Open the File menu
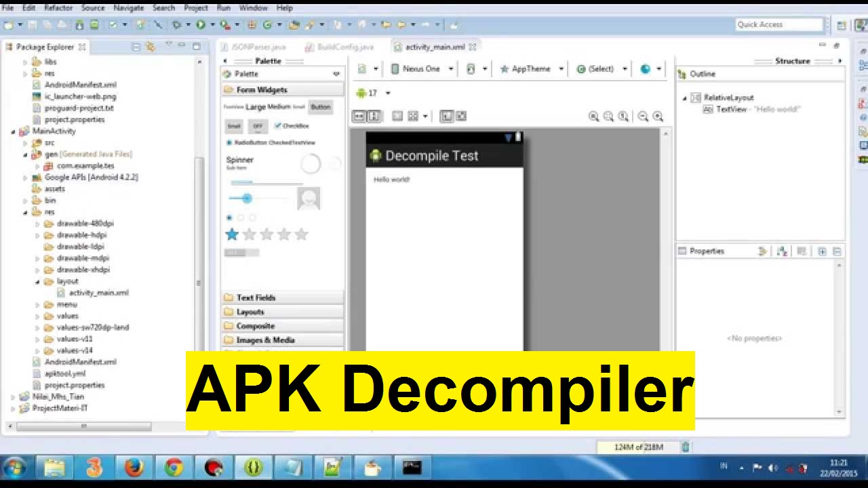Viewport: 868px width, 488px height. click(7, 8)
